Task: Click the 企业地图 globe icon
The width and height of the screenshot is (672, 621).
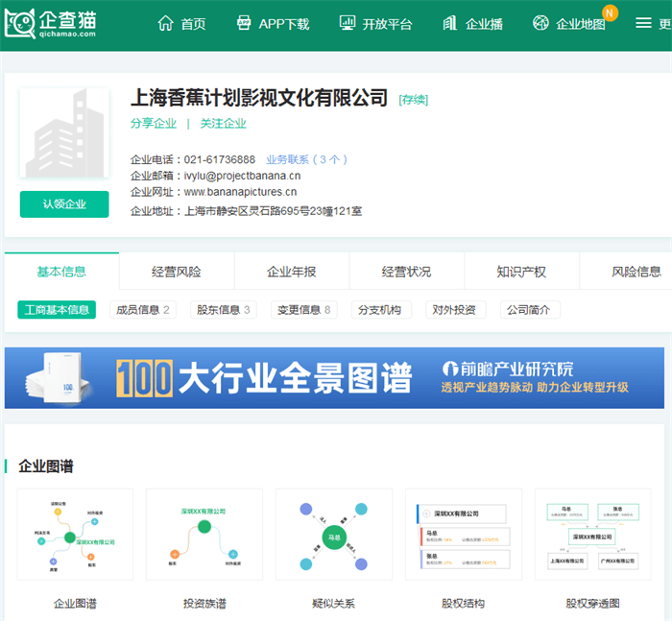Action: tap(540, 23)
